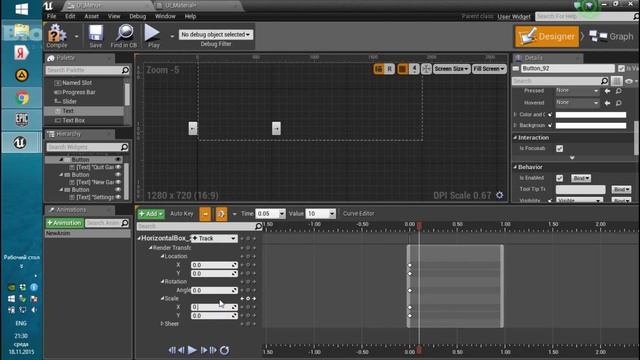Click the Scale Y value field

pos(214,316)
